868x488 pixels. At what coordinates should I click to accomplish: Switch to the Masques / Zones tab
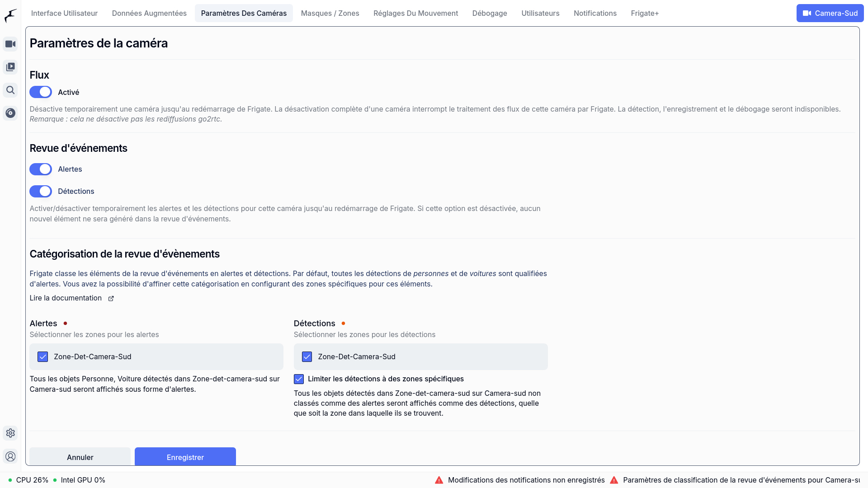[330, 13]
